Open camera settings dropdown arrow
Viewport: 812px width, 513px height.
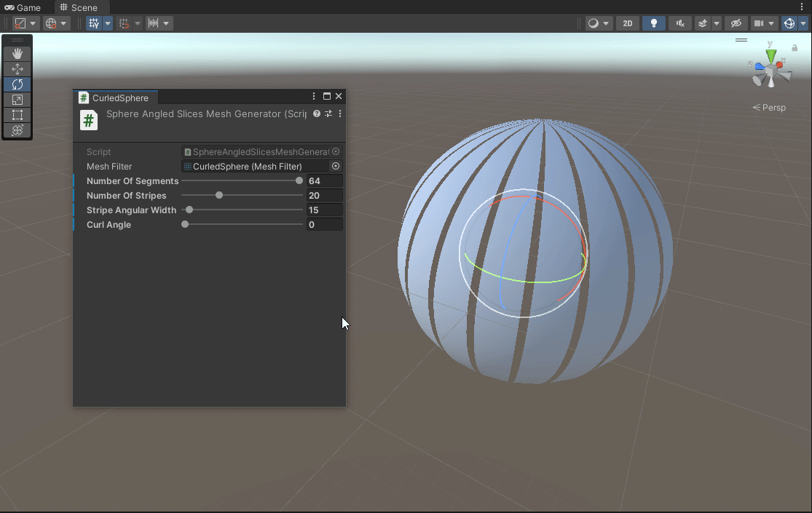772,23
